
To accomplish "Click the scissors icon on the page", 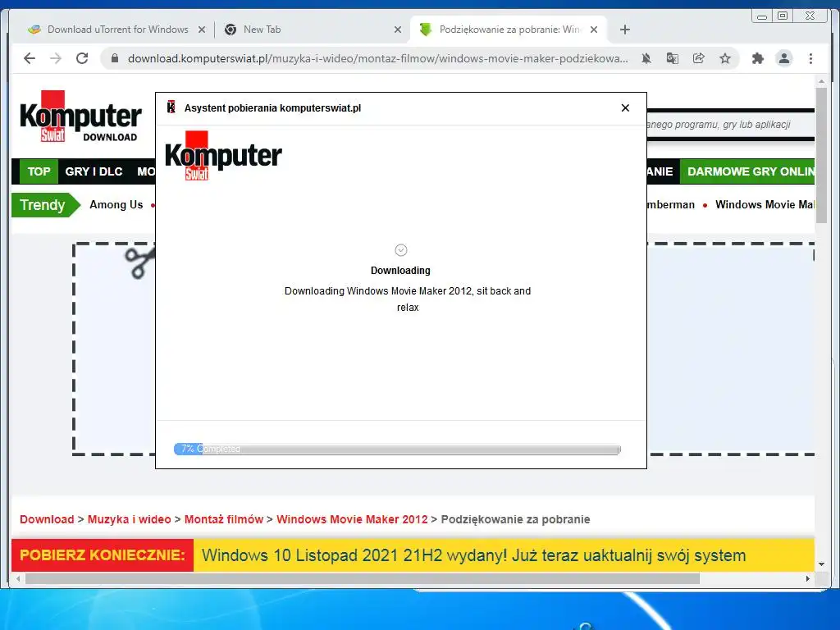I will point(139,262).
